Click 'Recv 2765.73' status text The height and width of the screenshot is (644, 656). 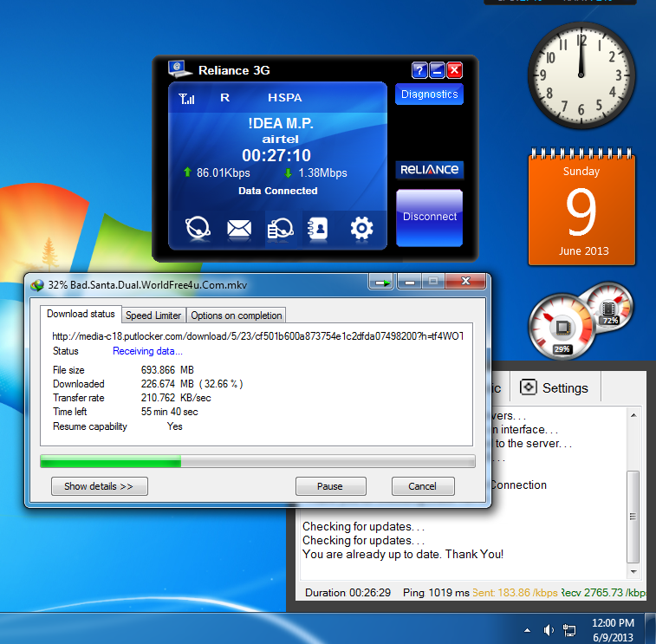click(x=603, y=593)
